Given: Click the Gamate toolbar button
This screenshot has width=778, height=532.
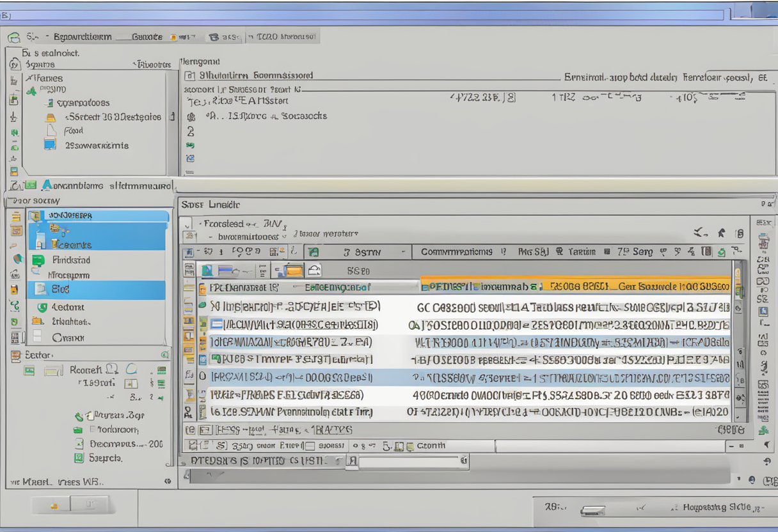Looking at the screenshot, I should 147,37.
